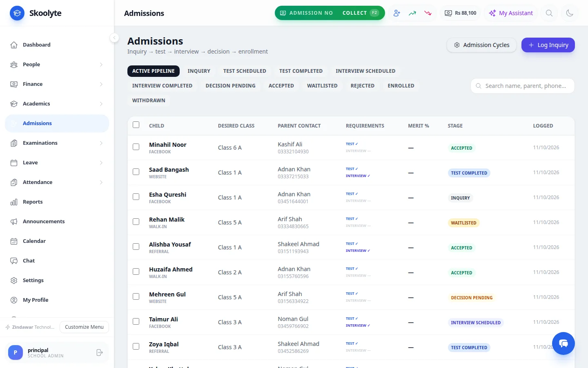Viewport: 588px width, 368px height.
Task: Expand the Finance menu chevron
Action: coord(101,84)
